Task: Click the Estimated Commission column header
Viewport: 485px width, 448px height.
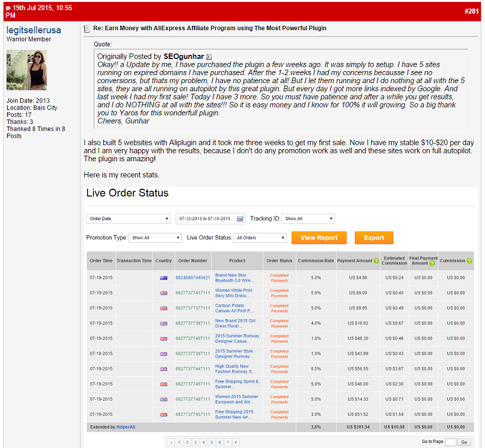Action: (394, 261)
